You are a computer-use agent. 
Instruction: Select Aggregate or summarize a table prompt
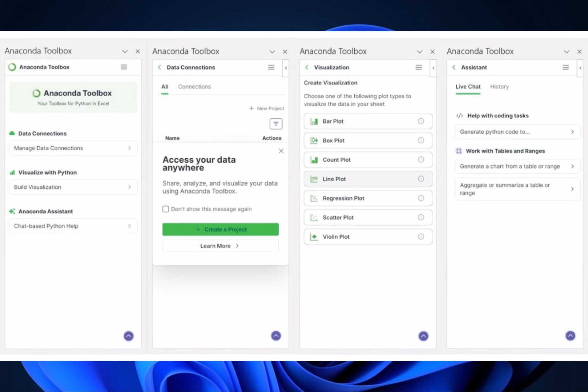pyautogui.click(x=517, y=189)
